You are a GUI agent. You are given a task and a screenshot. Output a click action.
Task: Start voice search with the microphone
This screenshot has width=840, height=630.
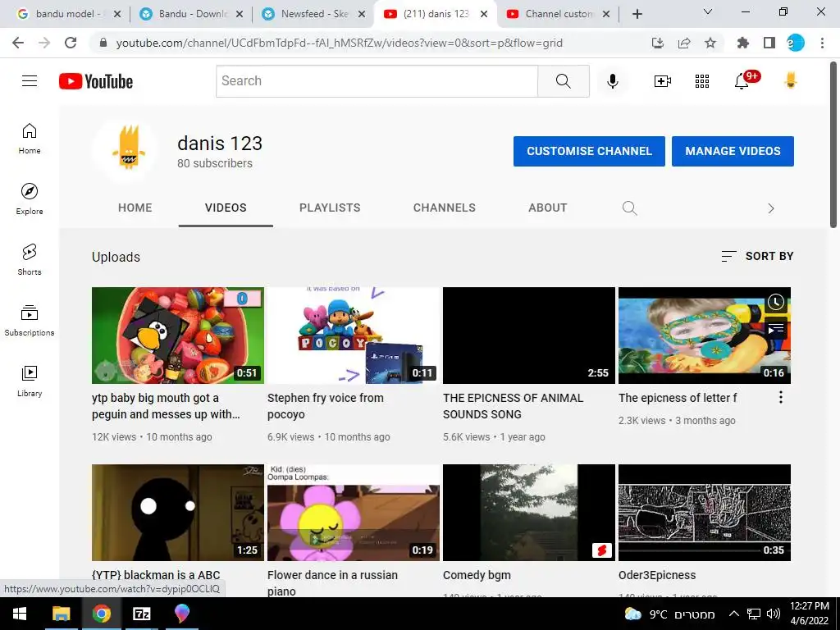[x=612, y=81]
